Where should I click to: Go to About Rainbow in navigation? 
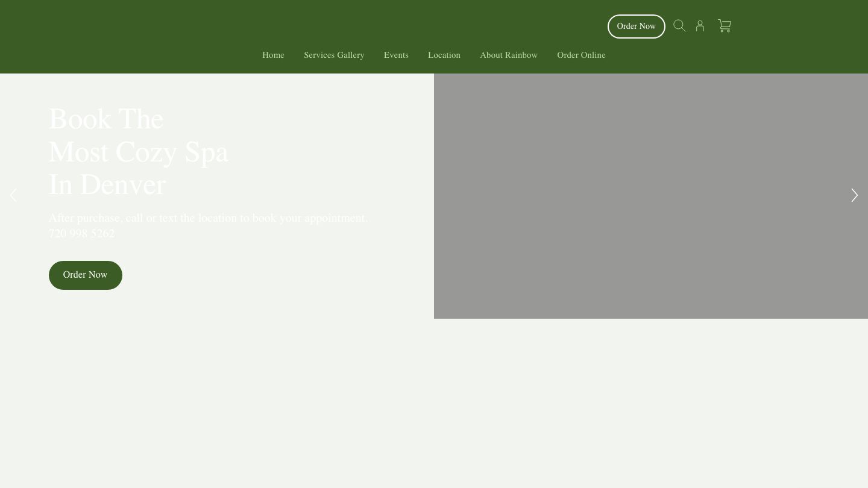click(509, 55)
